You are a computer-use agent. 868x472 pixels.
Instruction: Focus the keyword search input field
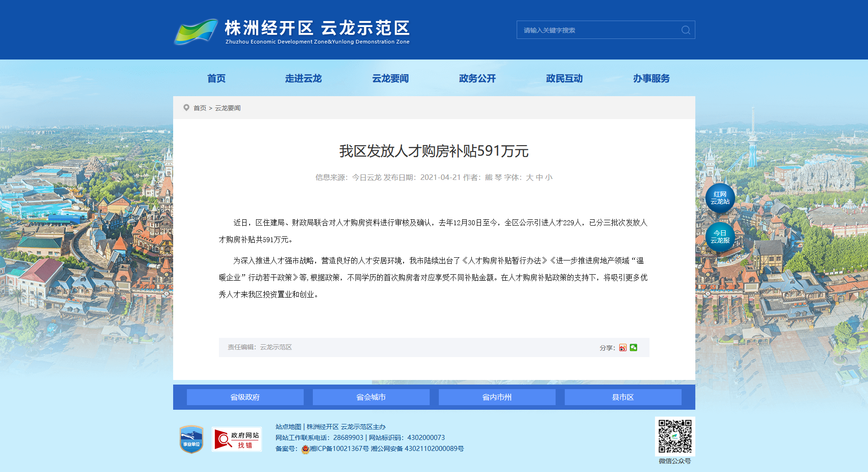[598, 30]
